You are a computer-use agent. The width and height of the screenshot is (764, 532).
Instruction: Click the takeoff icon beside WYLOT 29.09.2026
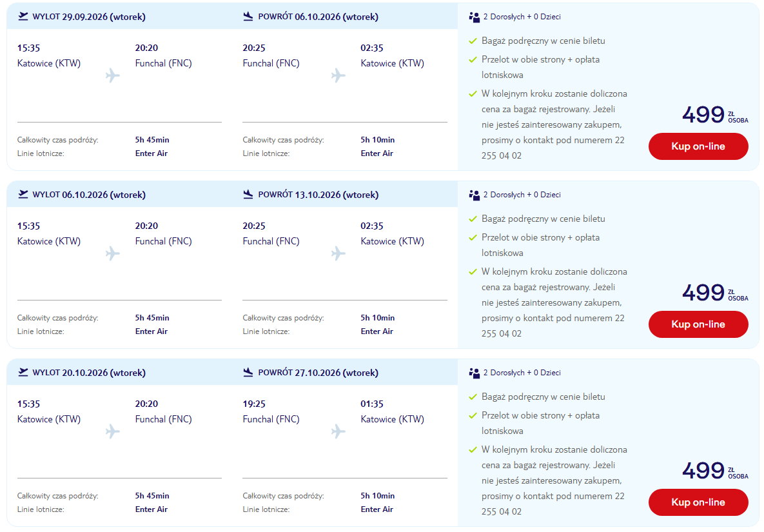pos(23,17)
